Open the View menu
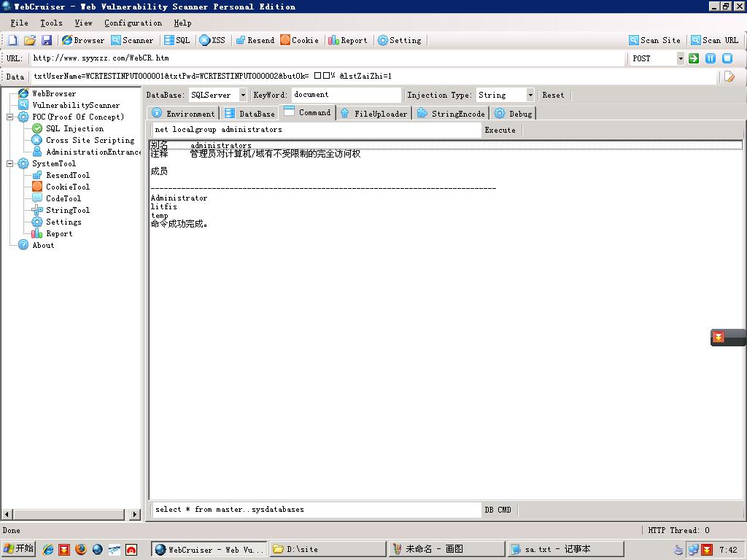Image resolution: width=747 pixels, height=560 pixels. 83,23
